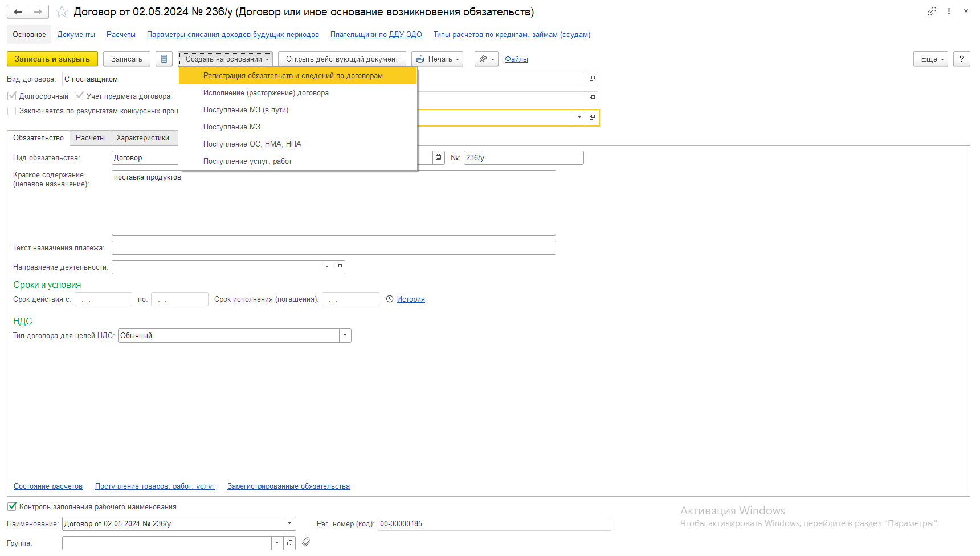Click the Вид договора field with С поставщиком
980x556 pixels.
coord(120,79)
